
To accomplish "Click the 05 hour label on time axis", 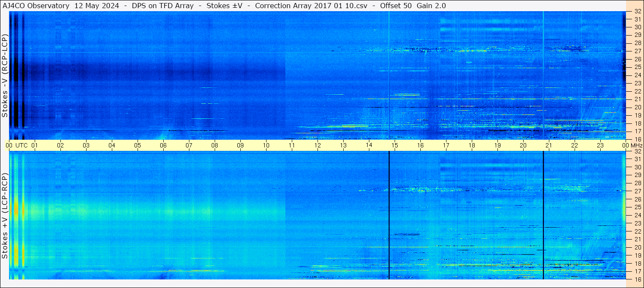I will 138,145.
